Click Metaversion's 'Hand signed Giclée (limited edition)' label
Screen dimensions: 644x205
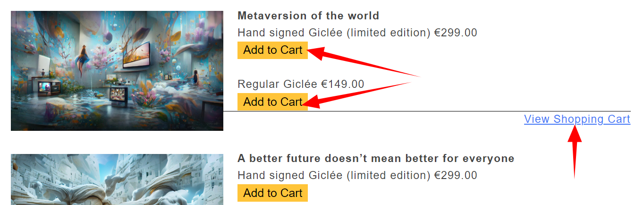pyautogui.click(x=334, y=33)
